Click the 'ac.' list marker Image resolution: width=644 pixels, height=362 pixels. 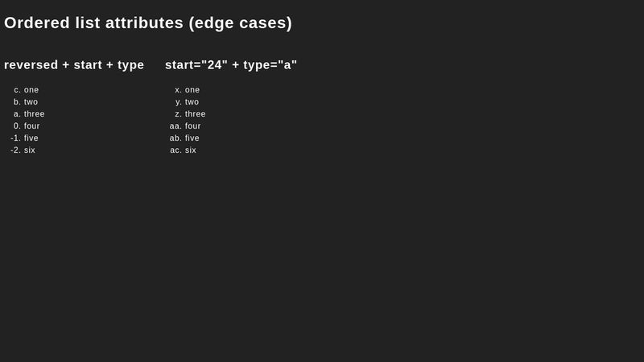click(175, 150)
